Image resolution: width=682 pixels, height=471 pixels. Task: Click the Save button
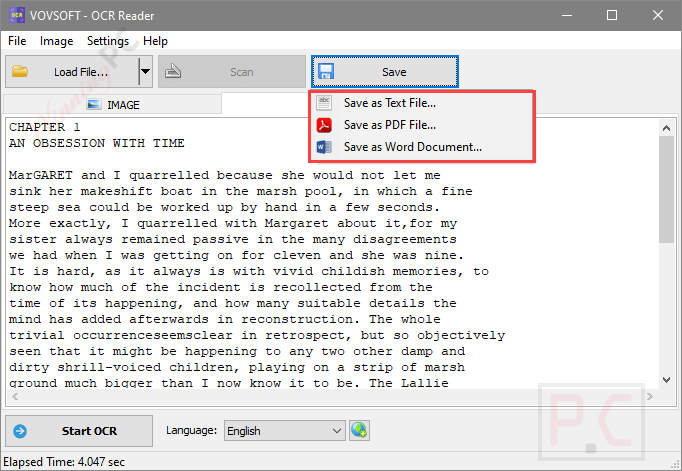point(385,71)
